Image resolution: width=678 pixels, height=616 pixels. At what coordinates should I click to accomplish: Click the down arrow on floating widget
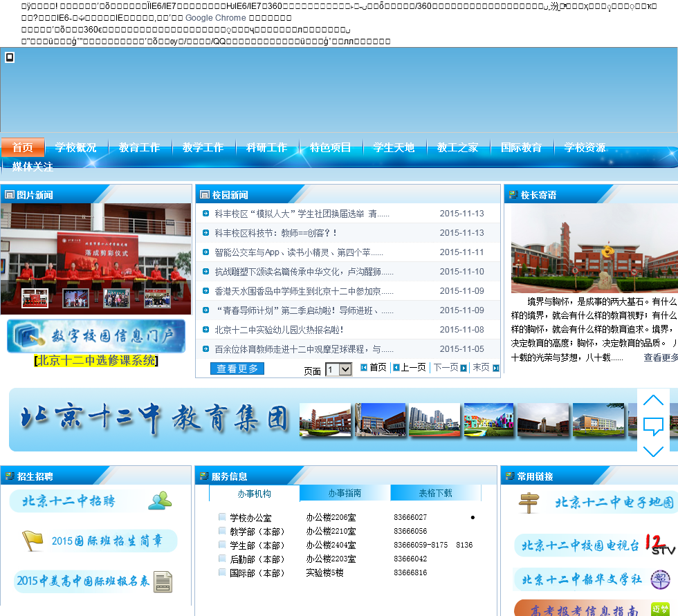(x=653, y=451)
